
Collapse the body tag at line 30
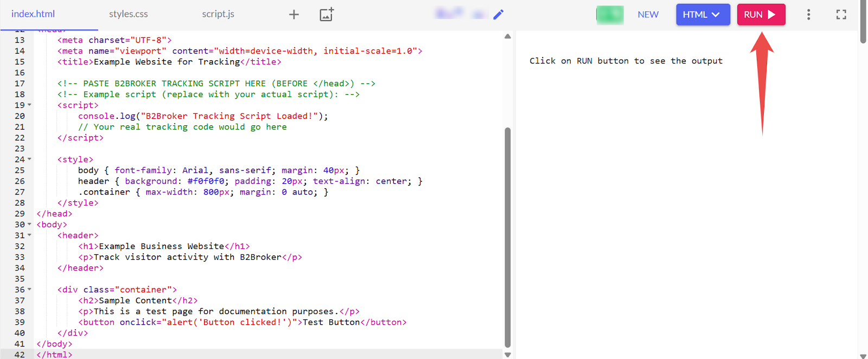(x=29, y=225)
